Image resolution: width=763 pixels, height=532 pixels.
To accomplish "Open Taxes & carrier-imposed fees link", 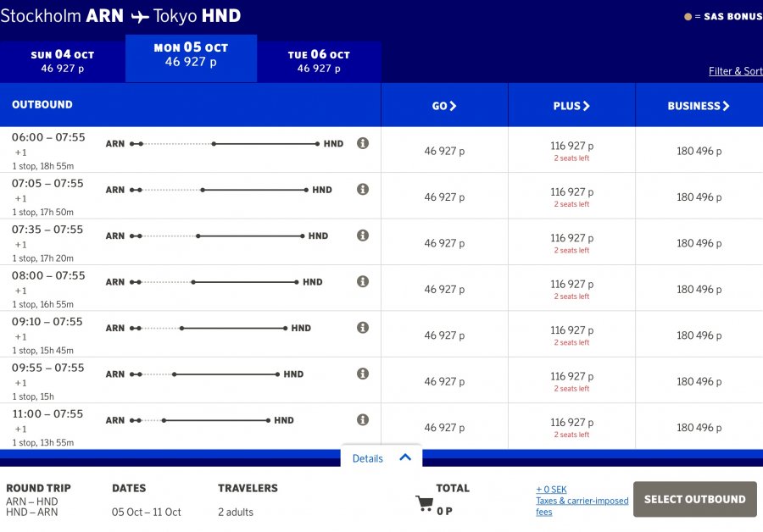I will (x=582, y=506).
